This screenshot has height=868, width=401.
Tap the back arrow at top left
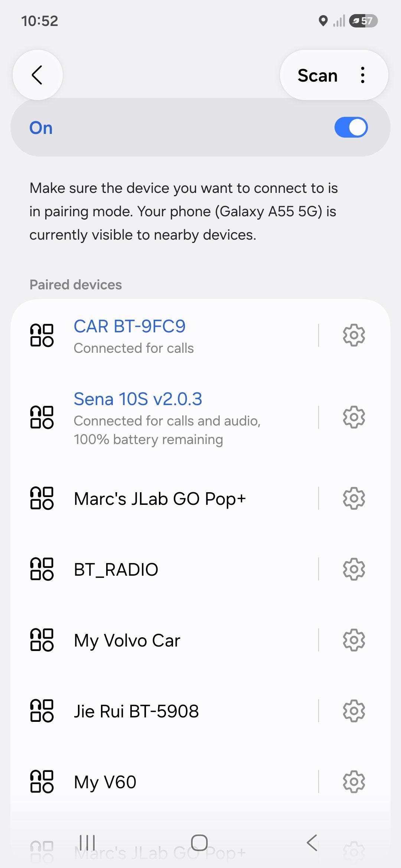pyautogui.click(x=38, y=75)
